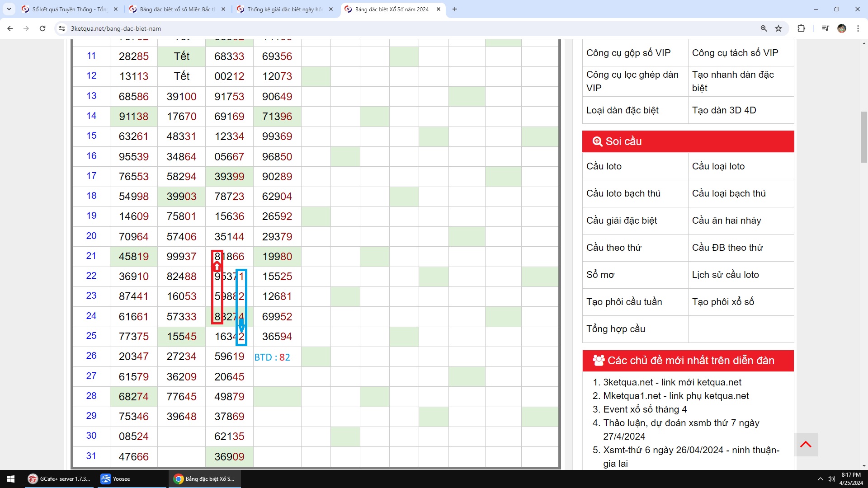
Task: Open the Extensions puzzle icon
Action: (801, 28)
